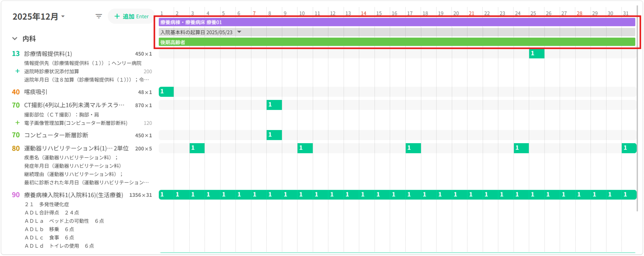Image resolution: width=644 pixels, height=256 pixels.
Task: Select the 診療情報提供料(1) item row
Action: click(x=48, y=54)
